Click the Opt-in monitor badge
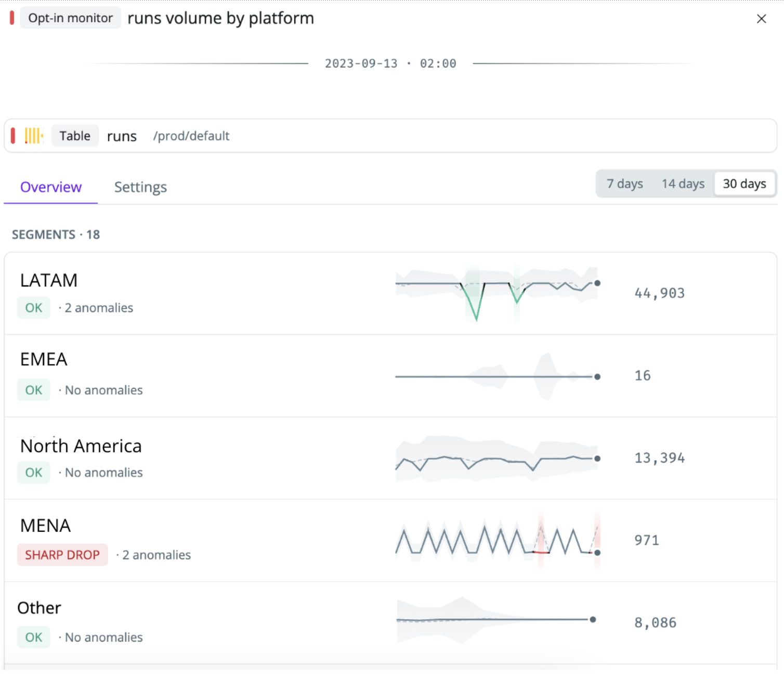Screen dimensions: 784x677 [70, 18]
